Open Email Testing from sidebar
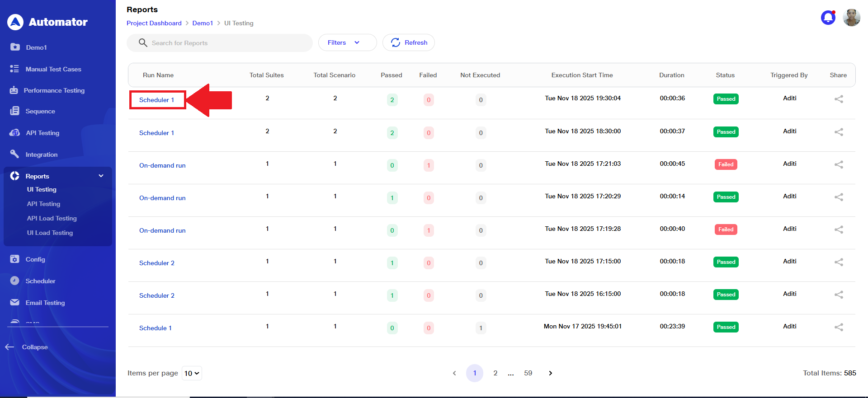Viewport: 868px width, 398px height. click(45, 303)
